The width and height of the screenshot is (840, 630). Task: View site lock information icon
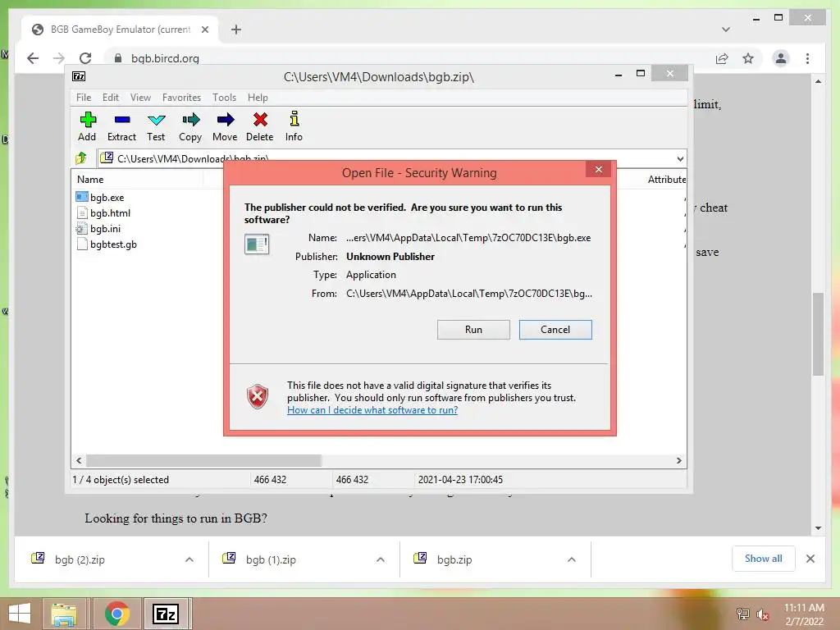(x=118, y=58)
